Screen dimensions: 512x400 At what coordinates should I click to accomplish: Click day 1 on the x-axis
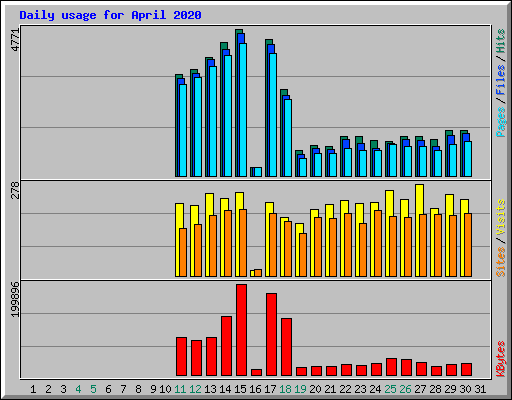(33, 389)
